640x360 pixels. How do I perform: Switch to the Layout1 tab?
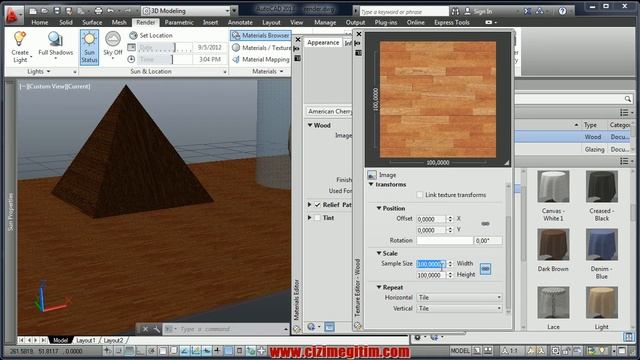(x=86, y=340)
